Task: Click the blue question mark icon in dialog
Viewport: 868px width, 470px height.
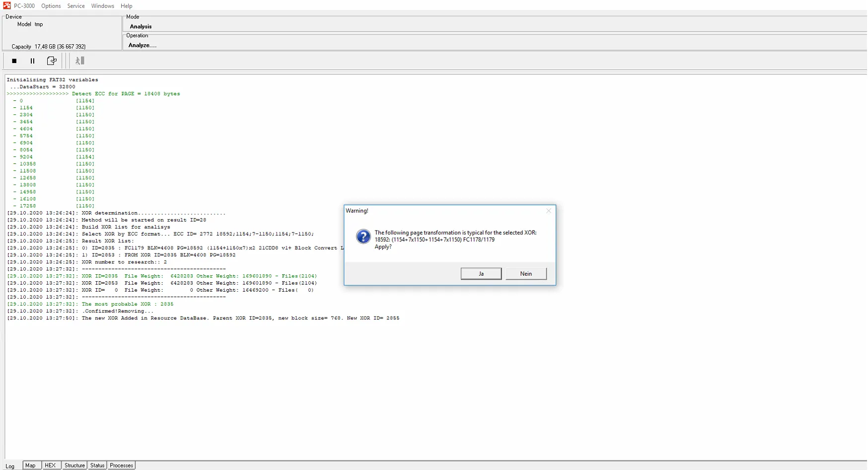Action: [363, 236]
